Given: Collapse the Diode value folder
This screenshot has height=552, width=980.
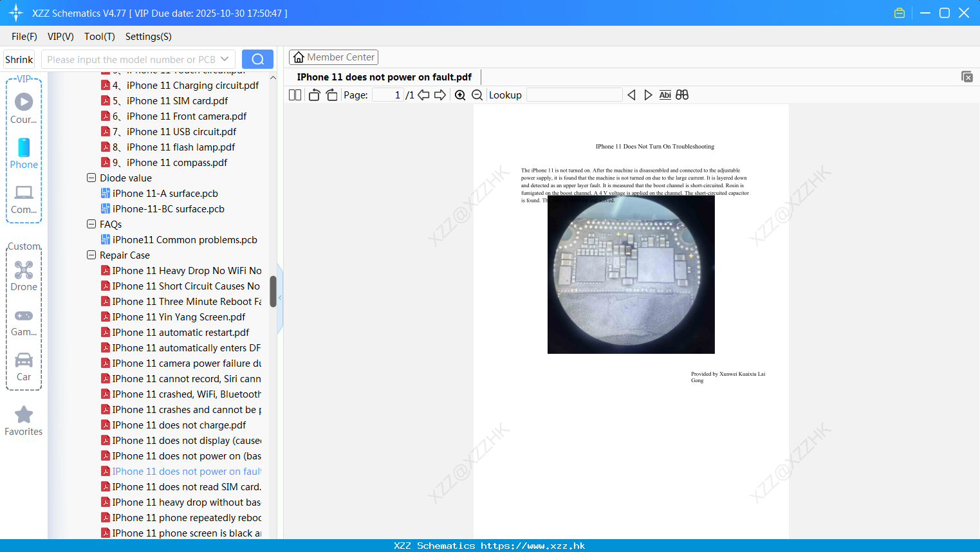Looking at the screenshot, I should (x=91, y=178).
